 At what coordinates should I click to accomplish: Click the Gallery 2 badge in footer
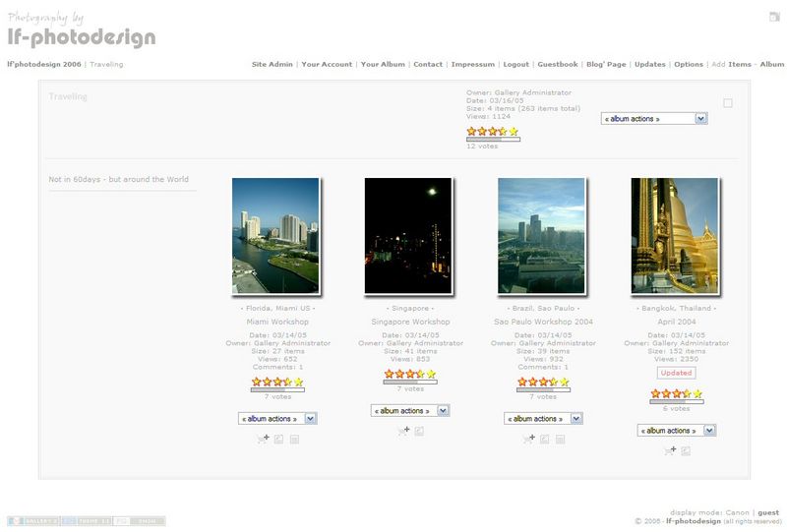coord(33,521)
